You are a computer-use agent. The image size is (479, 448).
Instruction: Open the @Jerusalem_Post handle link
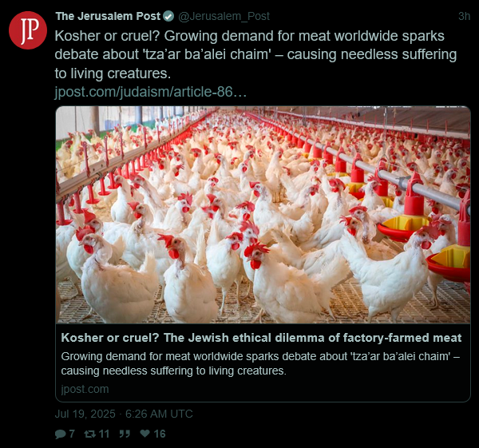[x=224, y=16]
